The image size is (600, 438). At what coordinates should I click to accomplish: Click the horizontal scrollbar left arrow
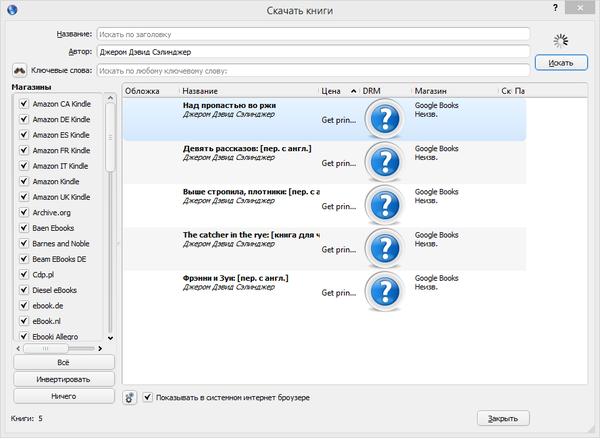[x=18, y=348]
